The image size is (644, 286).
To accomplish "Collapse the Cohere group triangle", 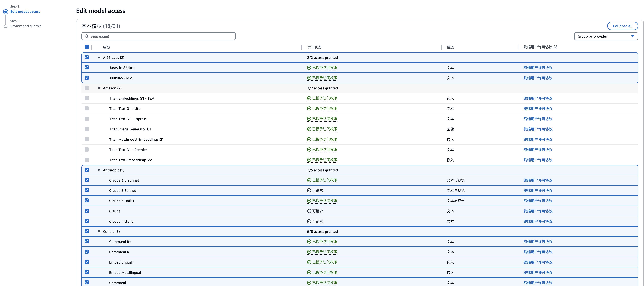I will pyautogui.click(x=99, y=232).
